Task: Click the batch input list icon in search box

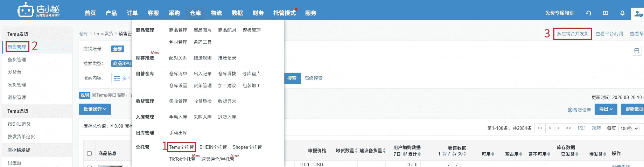Action: point(117,78)
